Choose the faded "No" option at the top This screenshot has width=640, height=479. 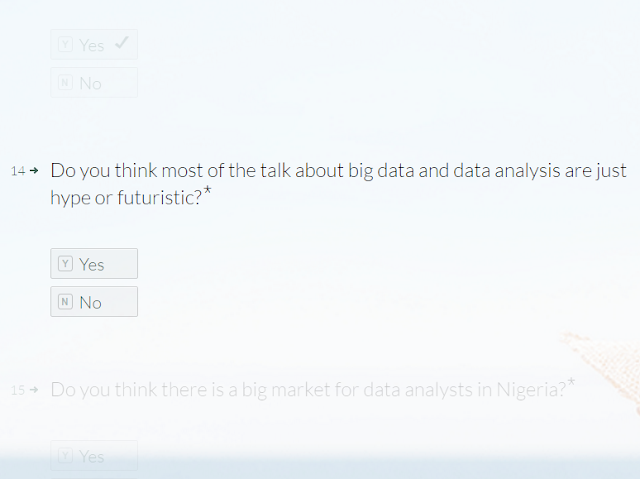pos(93,83)
